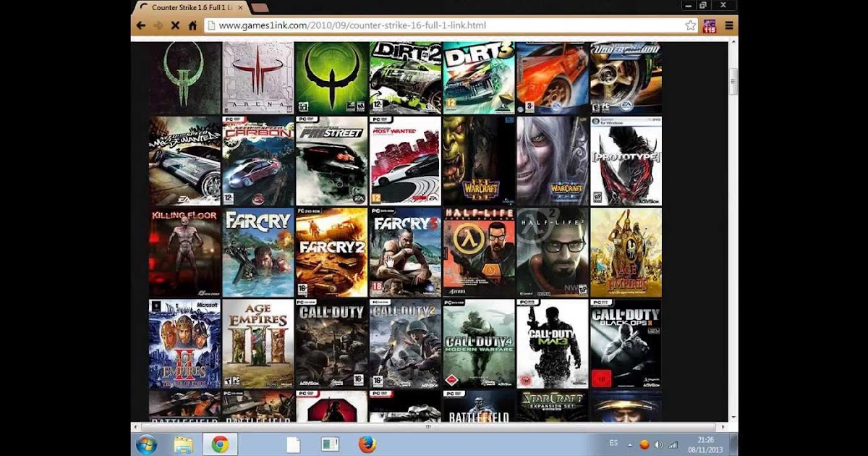Open the Quake III Arena cover

coord(258,78)
